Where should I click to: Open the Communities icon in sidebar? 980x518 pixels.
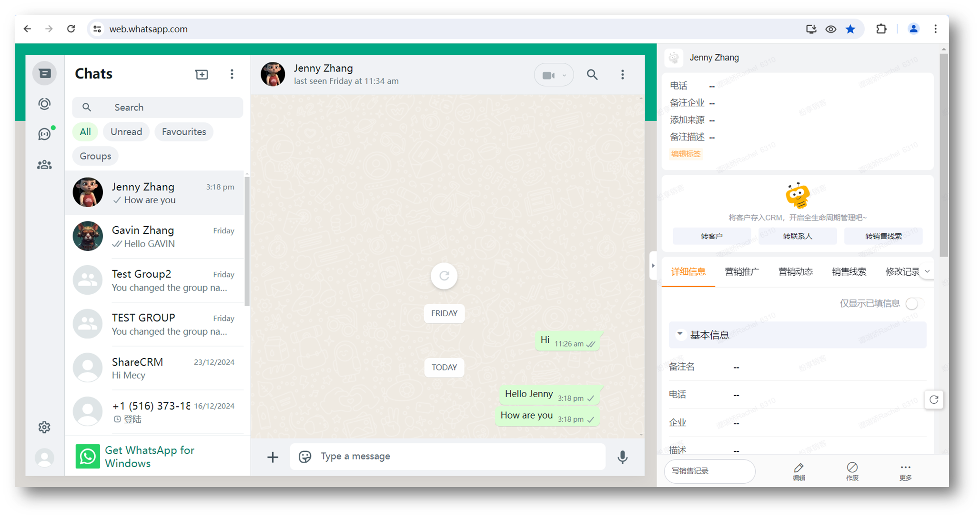[44, 165]
